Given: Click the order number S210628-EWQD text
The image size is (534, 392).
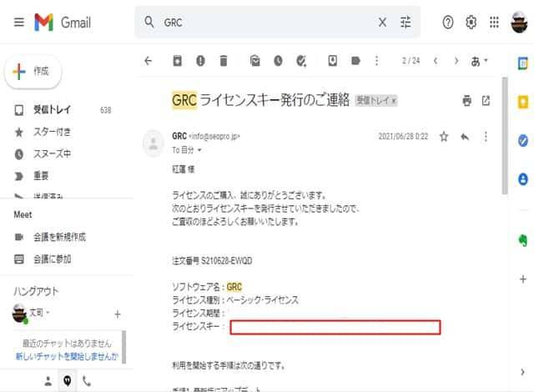Looking at the screenshot, I should pos(226,261).
